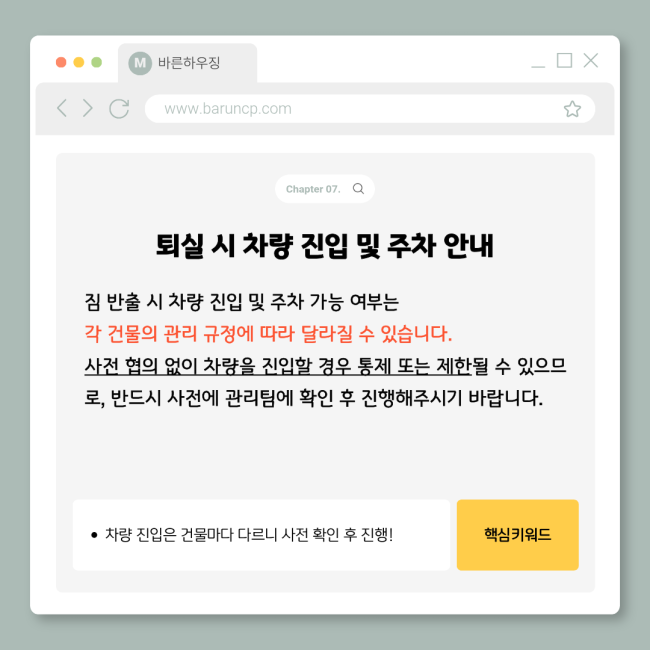
Task: Click the green traffic-light dot
Action: (97, 62)
